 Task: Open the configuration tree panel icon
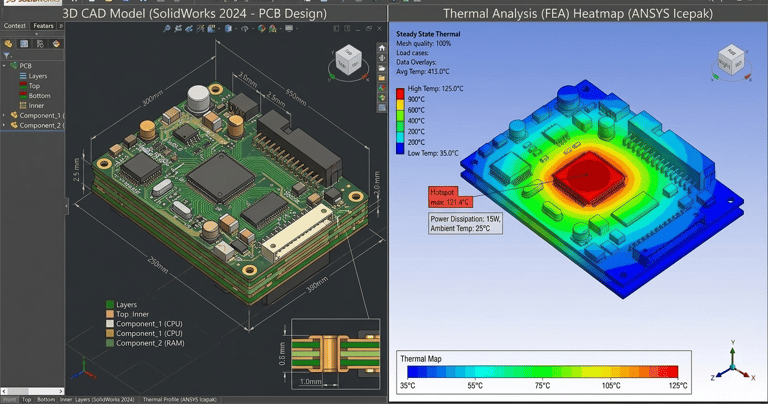(40, 44)
